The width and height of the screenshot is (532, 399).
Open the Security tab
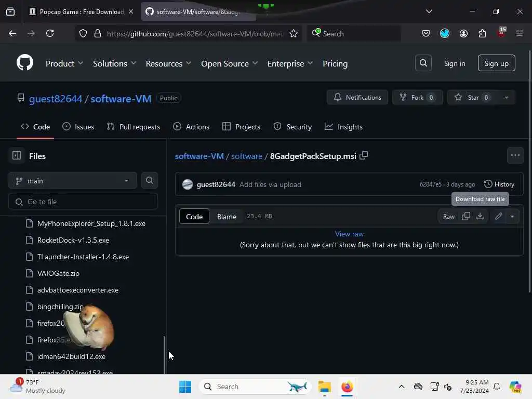[292, 127]
